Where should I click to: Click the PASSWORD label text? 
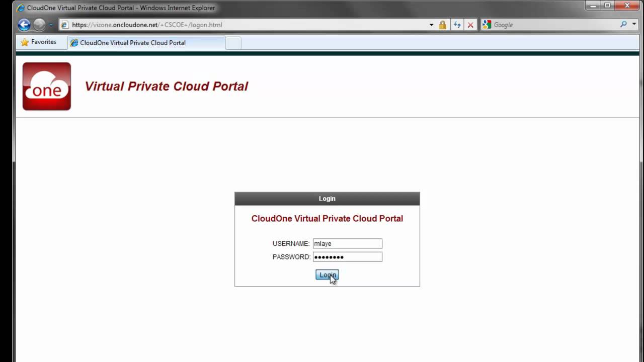[291, 257]
